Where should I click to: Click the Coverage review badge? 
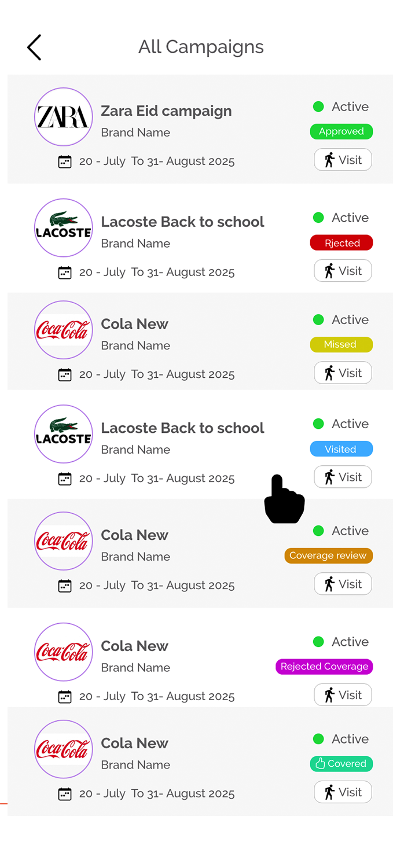pyautogui.click(x=328, y=556)
